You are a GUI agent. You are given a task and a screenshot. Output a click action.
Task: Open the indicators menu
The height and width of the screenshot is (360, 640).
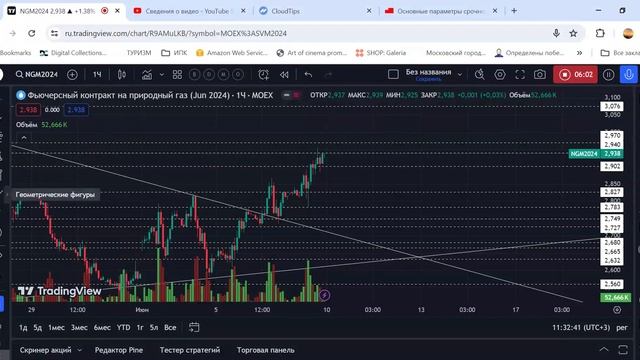coord(147,75)
